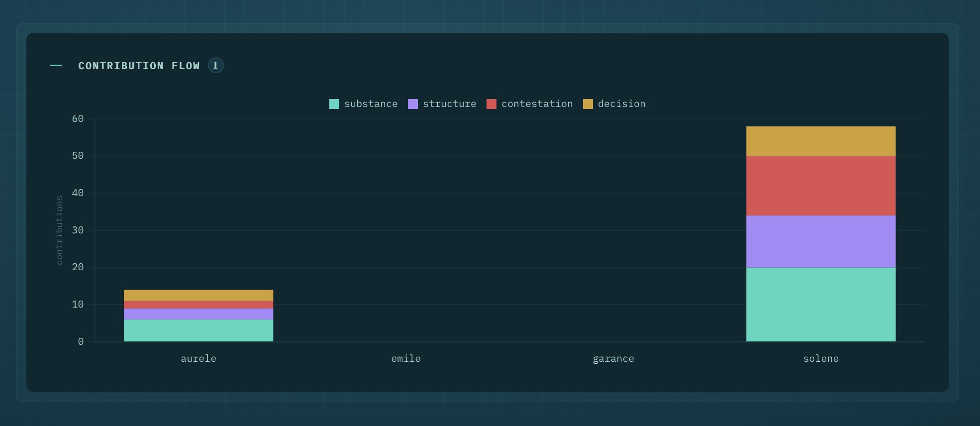Select solene's substance bar segment

click(821, 305)
